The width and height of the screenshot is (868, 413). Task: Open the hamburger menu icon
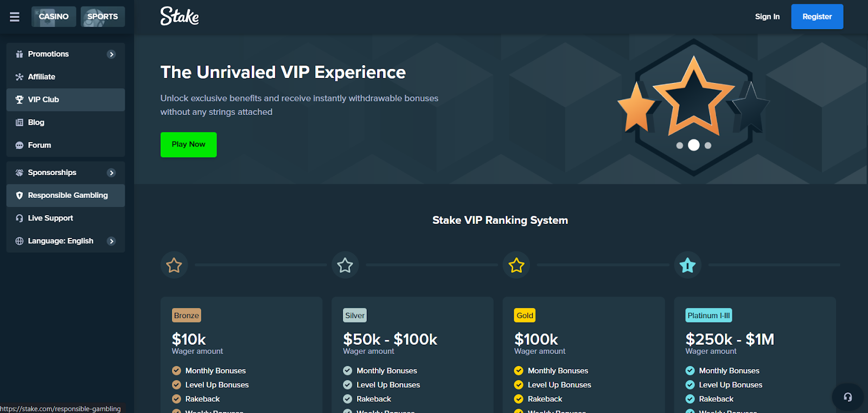click(15, 17)
